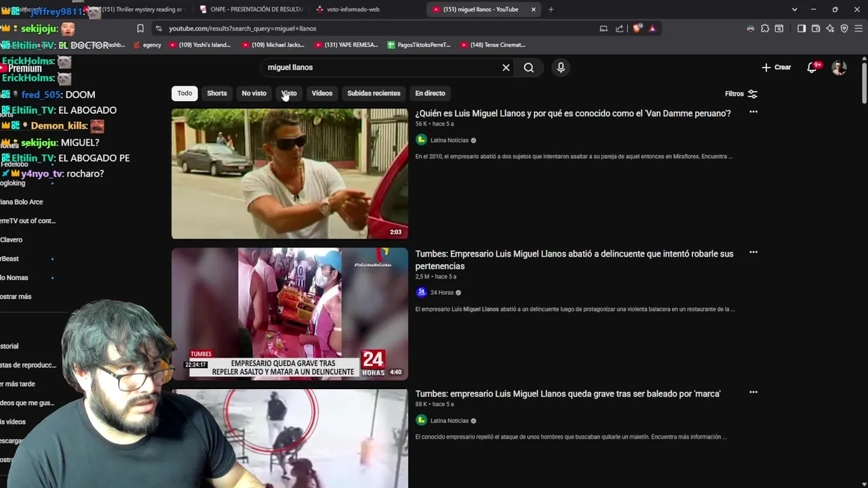868x488 pixels.
Task: Open thumbnail of 'baleado por marca' video
Action: (x=290, y=438)
